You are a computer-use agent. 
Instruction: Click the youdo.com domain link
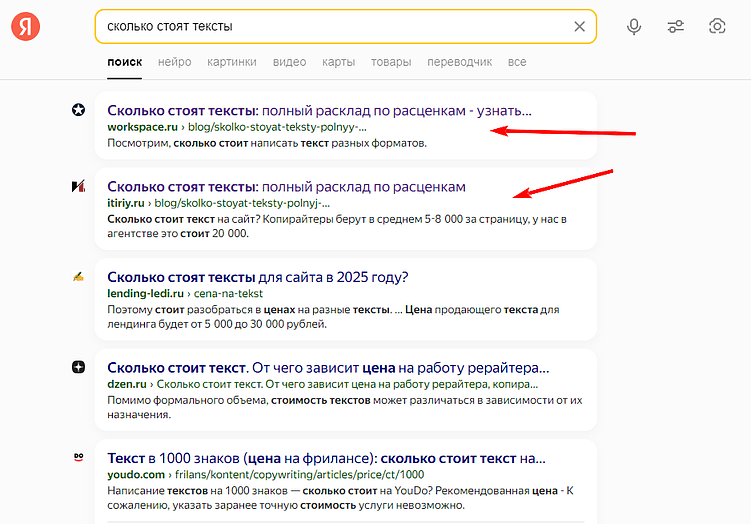(136, 474)
